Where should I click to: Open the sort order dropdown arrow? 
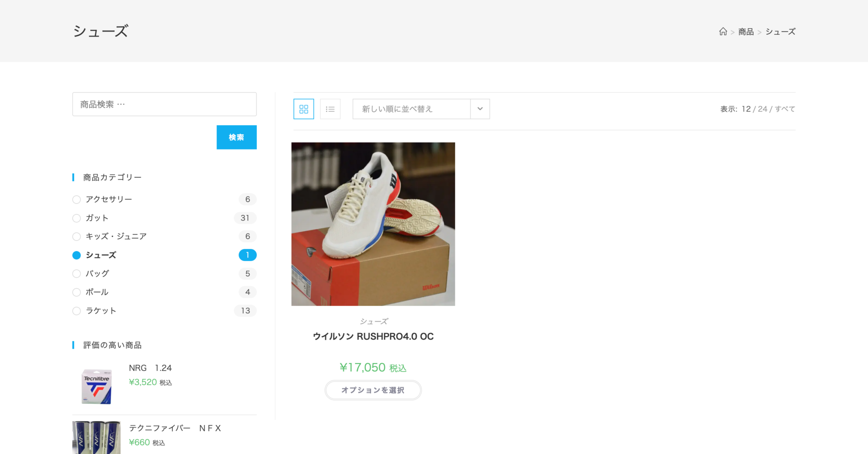480,109
